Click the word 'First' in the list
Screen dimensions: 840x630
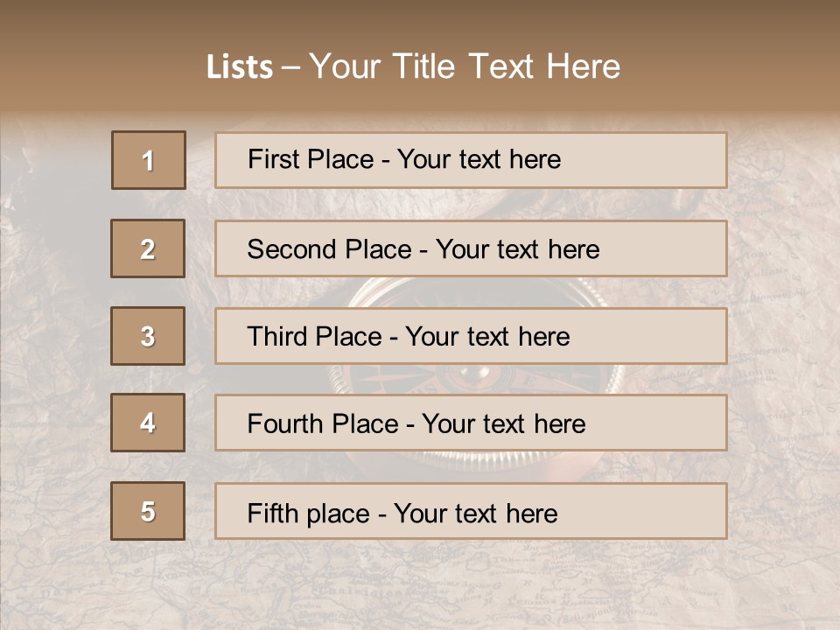tap(272, 159)
